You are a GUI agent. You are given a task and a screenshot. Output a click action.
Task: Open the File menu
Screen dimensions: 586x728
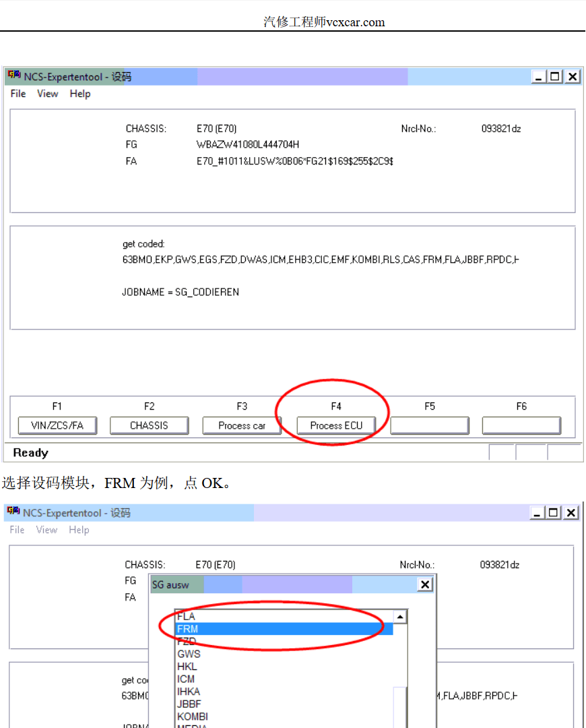(18, 94)
